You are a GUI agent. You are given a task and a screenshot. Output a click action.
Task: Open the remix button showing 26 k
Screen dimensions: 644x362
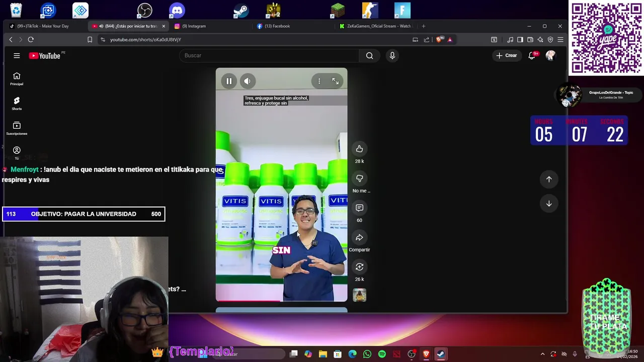coord(359,267)
